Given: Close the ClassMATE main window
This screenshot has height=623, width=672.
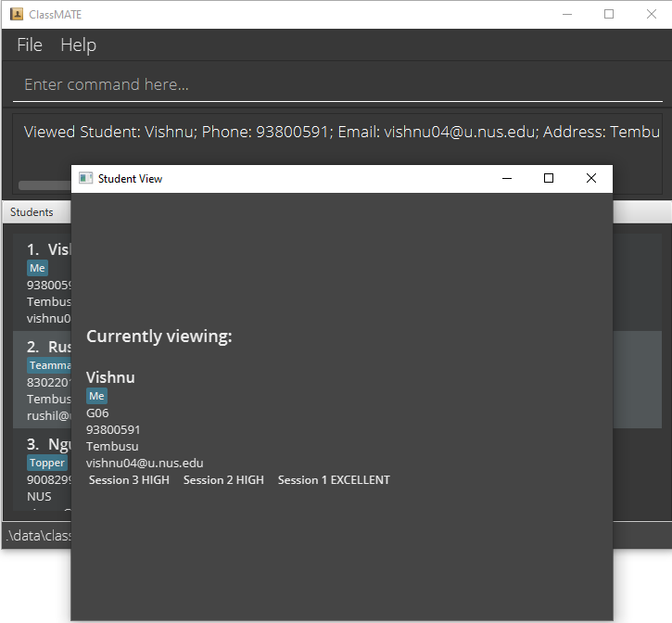Looking at the screenshot, I should 652,14.
